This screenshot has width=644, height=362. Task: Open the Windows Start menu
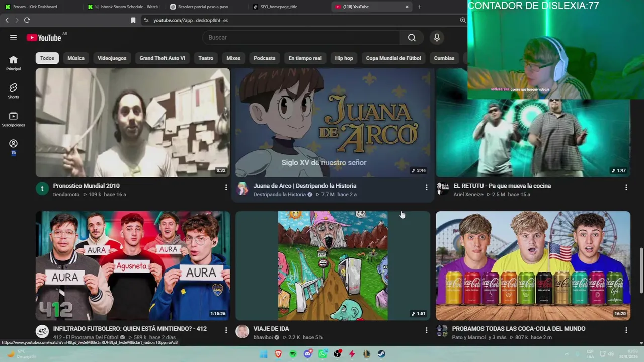(x=264, y=354)
